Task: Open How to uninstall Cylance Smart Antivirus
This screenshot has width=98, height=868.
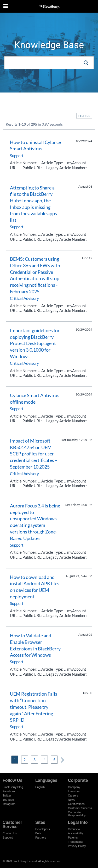Action: coord(35,146)
